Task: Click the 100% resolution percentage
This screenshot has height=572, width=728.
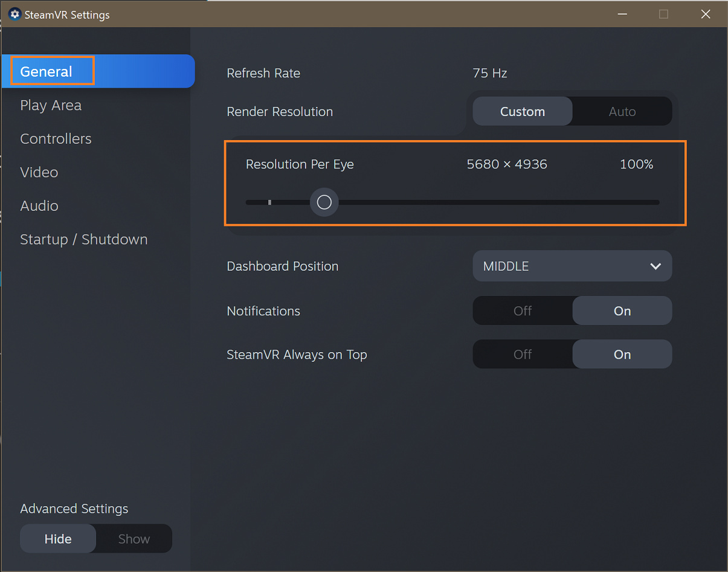Action: tap(637, 164)
